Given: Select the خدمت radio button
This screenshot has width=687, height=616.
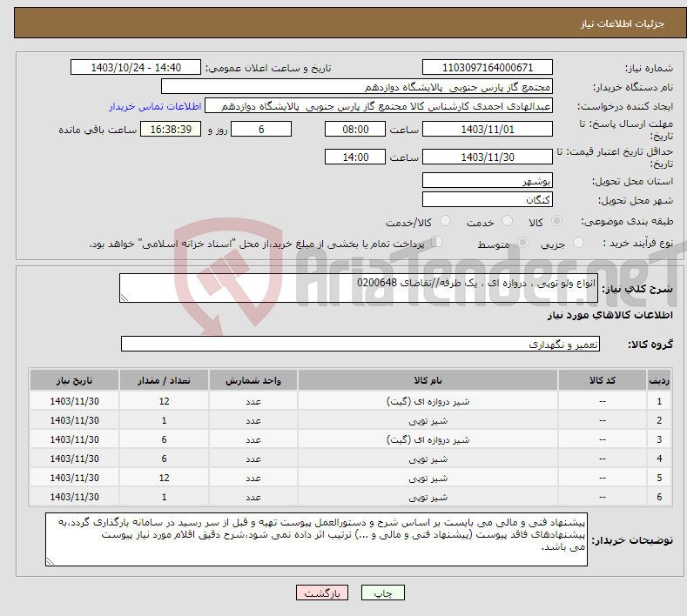Looking at the screenshot, I should pyautogui.click(x=507, y=221).
